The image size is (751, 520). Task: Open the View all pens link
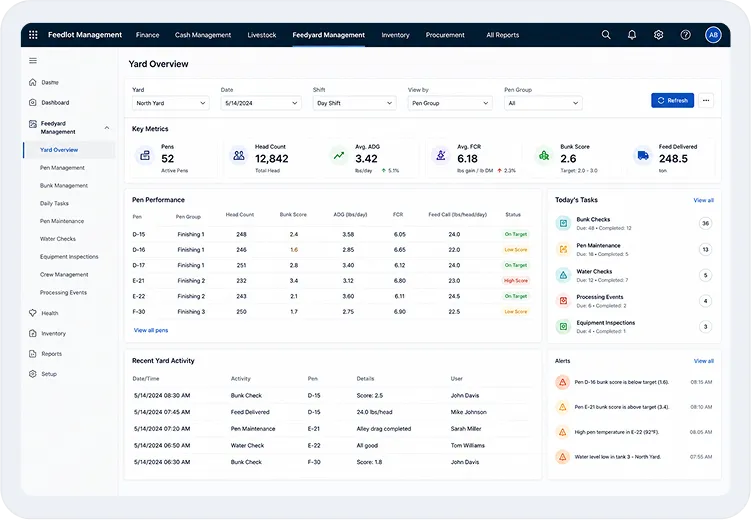(x=151, y=330)
